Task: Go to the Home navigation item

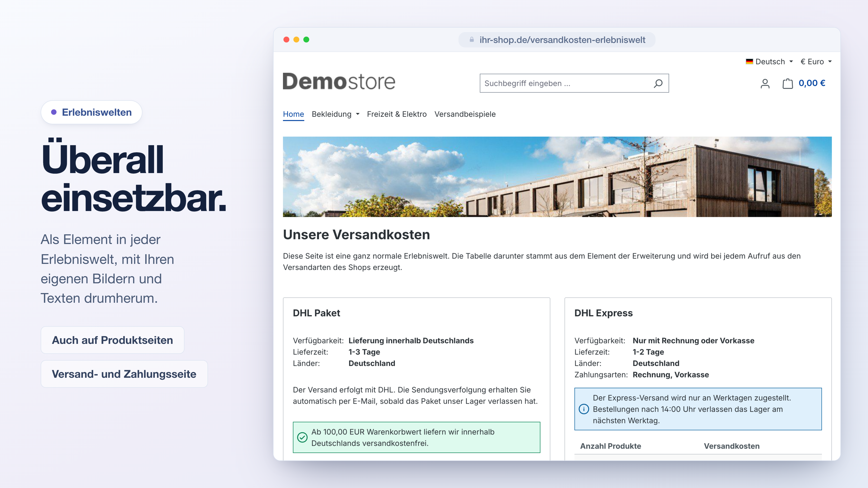Action: point(293,114)
